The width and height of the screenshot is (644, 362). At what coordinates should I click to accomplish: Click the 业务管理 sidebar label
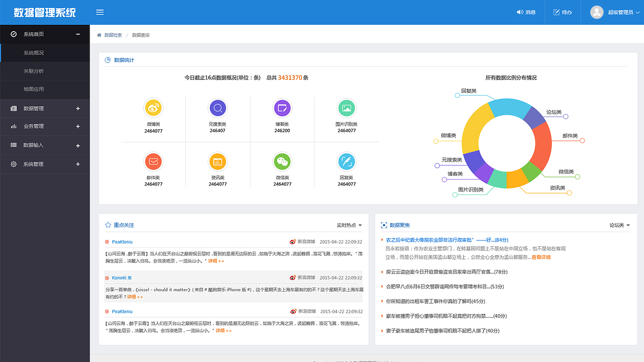pyautogui.click(x=34, y=126)
